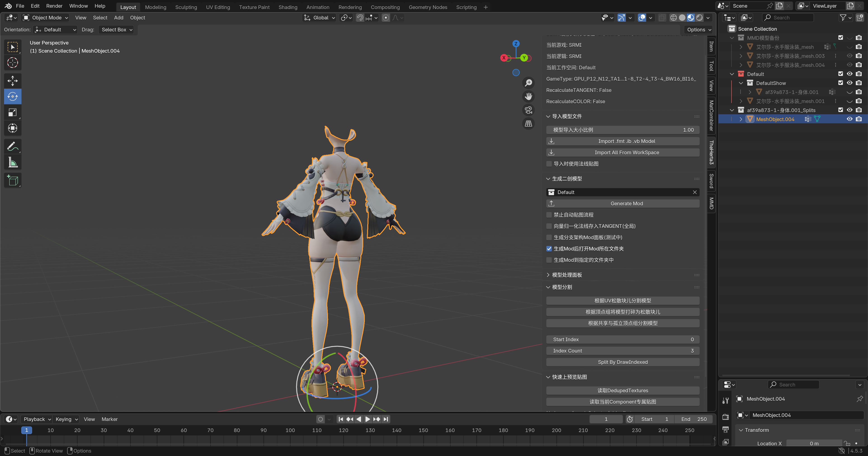This screenshot has height=456, width=868.
Task: Open the Object Mode dropdown
Action: (x=45, y=18)
